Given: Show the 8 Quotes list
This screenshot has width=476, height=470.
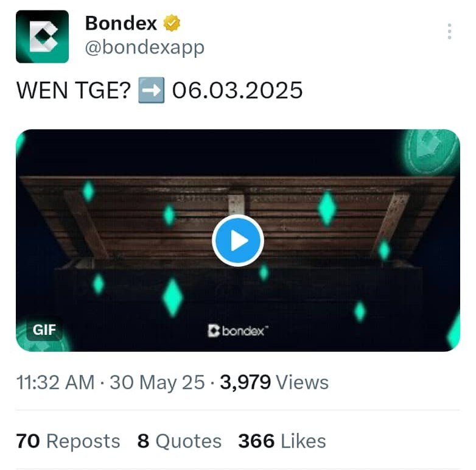Looking at the screenshot, I should click(x=180, y=441).
